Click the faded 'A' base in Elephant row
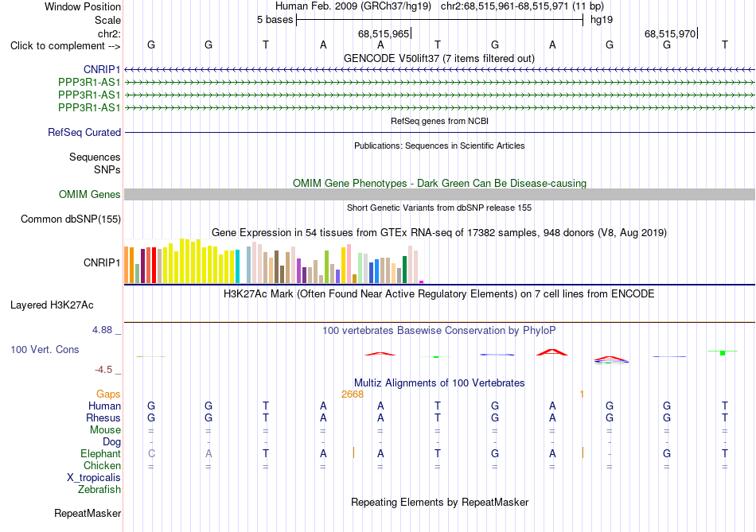 tap(208, 454)
